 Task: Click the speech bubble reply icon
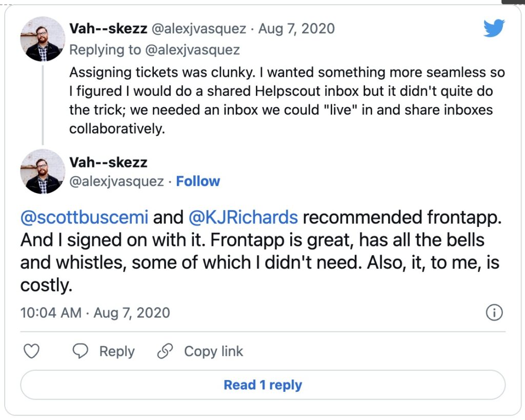pyautogui.click(x=80, y=351)
